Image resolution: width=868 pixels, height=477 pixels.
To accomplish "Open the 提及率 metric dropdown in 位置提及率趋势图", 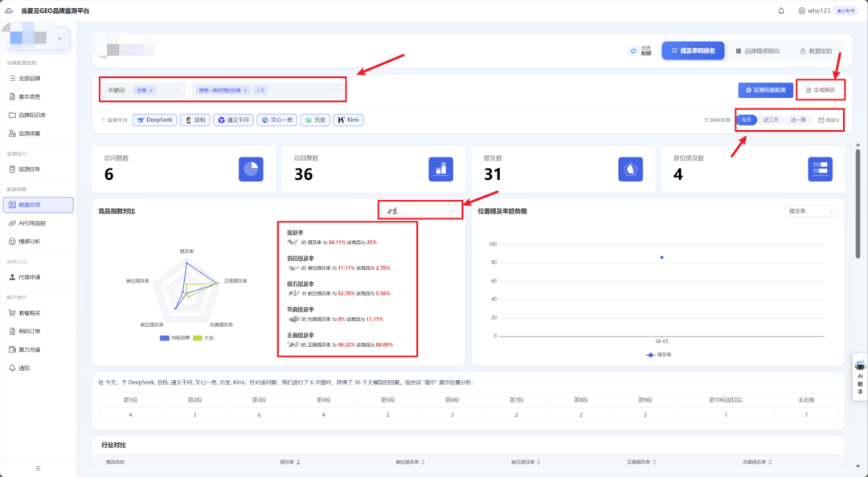I will point(812,211).
